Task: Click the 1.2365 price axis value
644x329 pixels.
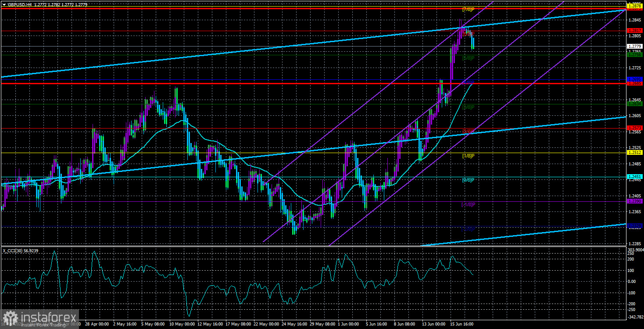Action: (x=634, y=211)
